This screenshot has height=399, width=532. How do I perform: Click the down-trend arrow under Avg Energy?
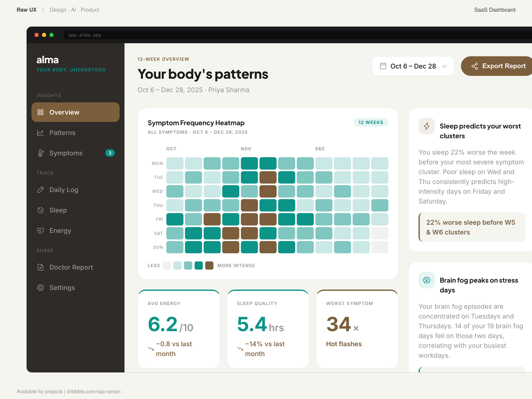click(151, 348)
